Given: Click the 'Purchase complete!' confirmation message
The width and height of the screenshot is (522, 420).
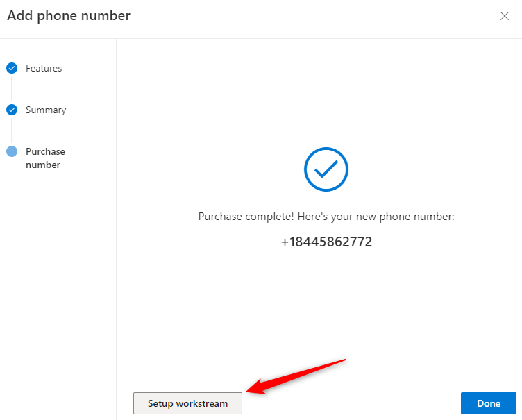Looking at the screenshot, I should click(x=247, y=217).
